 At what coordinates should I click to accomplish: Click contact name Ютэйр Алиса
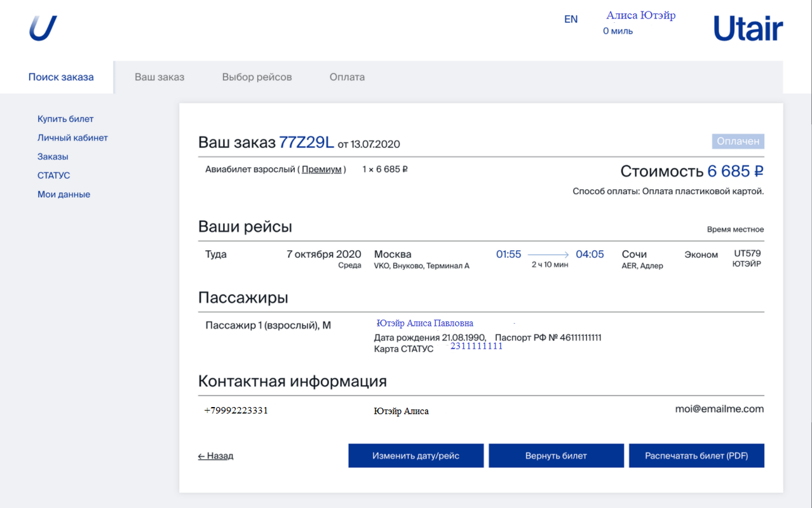point(401,411)
